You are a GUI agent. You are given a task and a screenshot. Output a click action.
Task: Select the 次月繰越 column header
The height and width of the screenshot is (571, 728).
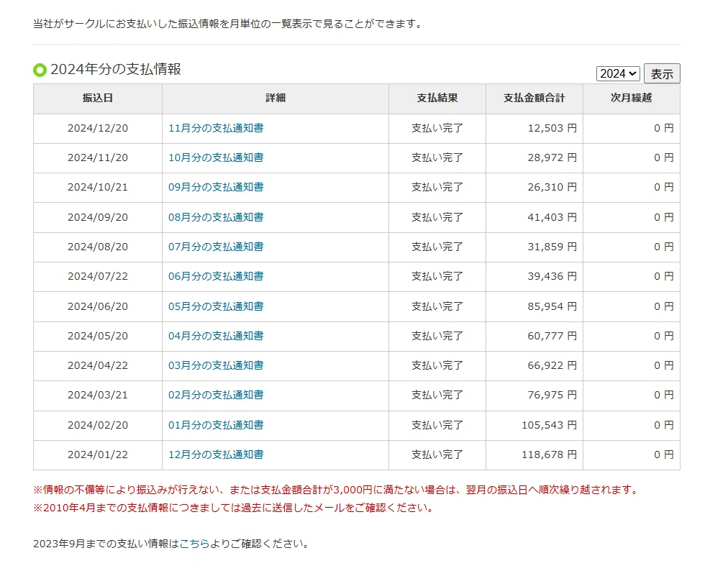[632, 98]
